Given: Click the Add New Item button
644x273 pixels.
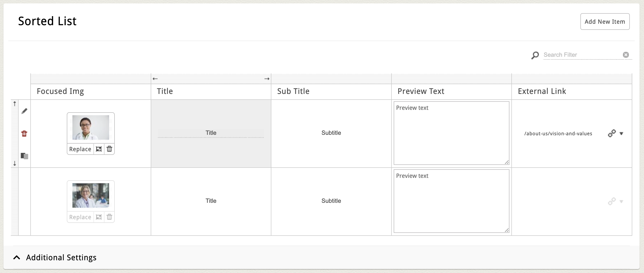Looking at the screenshot, I should pyautogui.click(x=605, y=22).
